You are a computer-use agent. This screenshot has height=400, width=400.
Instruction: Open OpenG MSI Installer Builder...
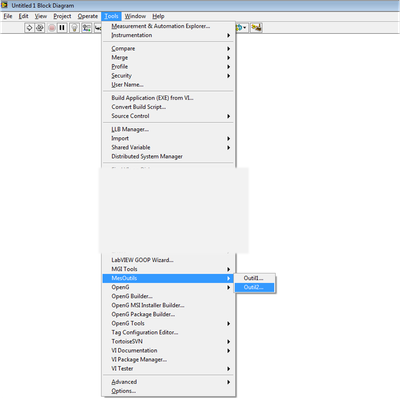pos(168,305)
